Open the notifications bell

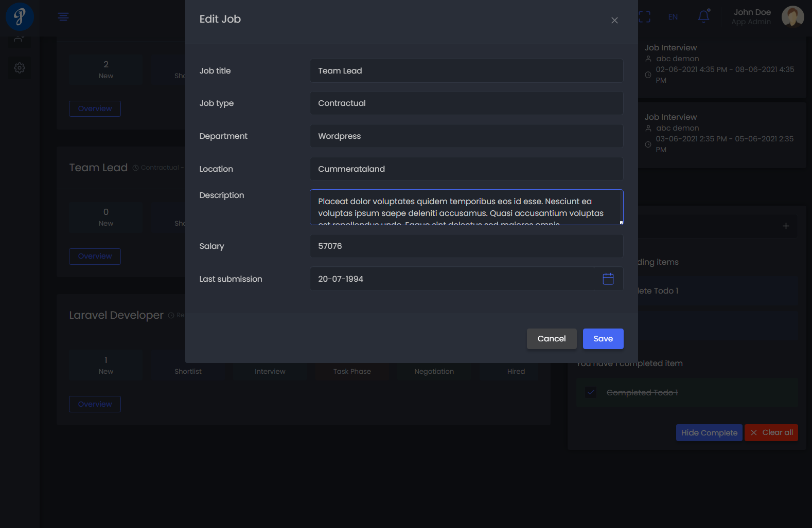pyautogui.click(x=703, y=16)
